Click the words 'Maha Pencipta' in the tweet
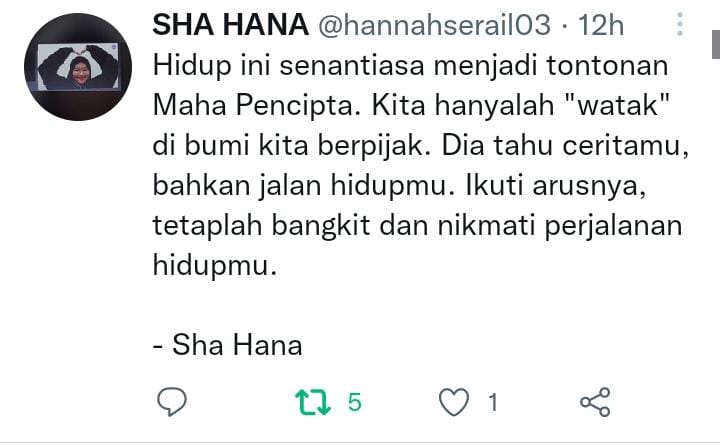The width and height of the screenshot is (720, 447). 253,106
